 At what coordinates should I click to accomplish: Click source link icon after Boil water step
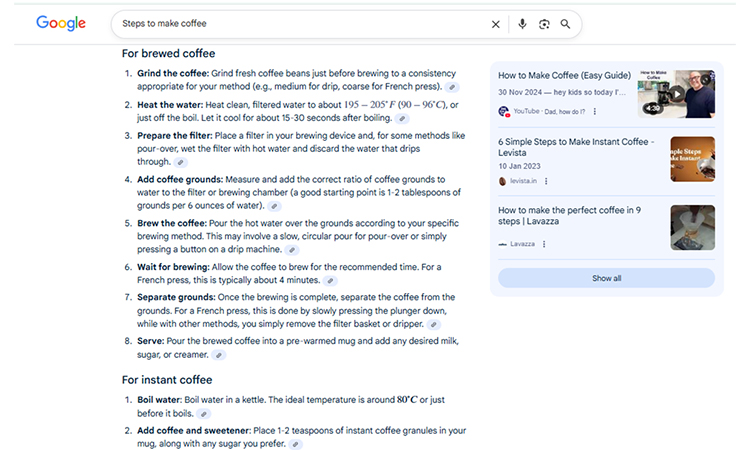click(x=203, y=413)
